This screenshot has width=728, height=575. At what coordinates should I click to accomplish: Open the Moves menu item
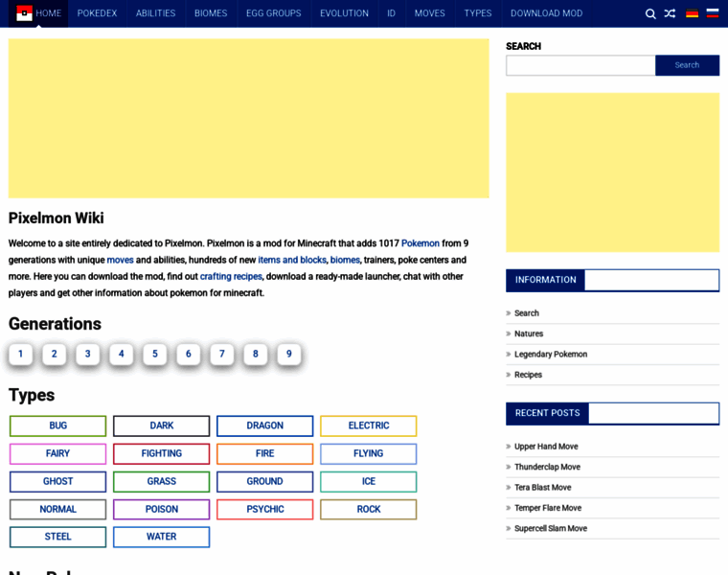pos(429,13)
